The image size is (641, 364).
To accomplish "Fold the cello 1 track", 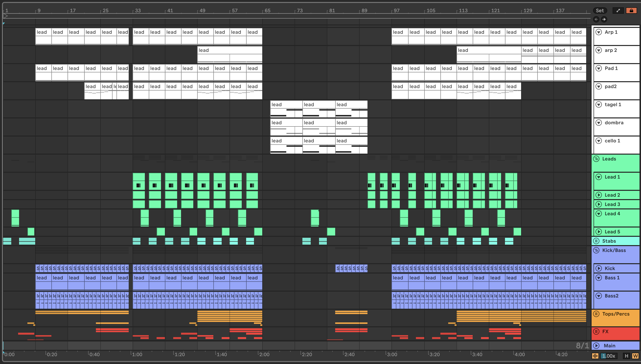I will coord(598,141).
